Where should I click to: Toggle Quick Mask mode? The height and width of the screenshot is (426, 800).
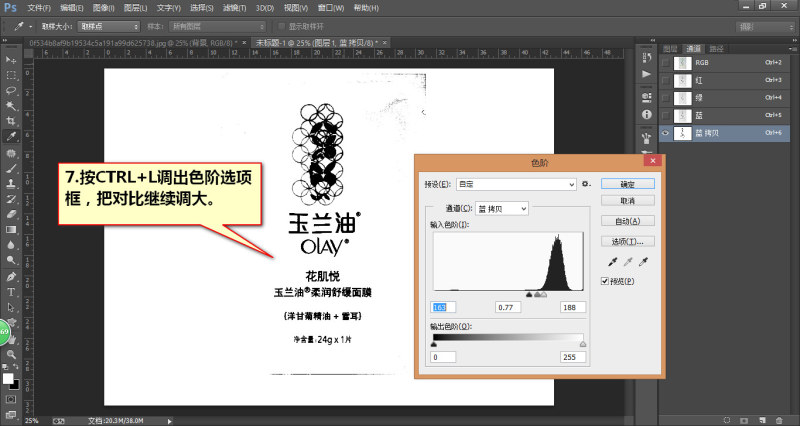pos(11,399)
